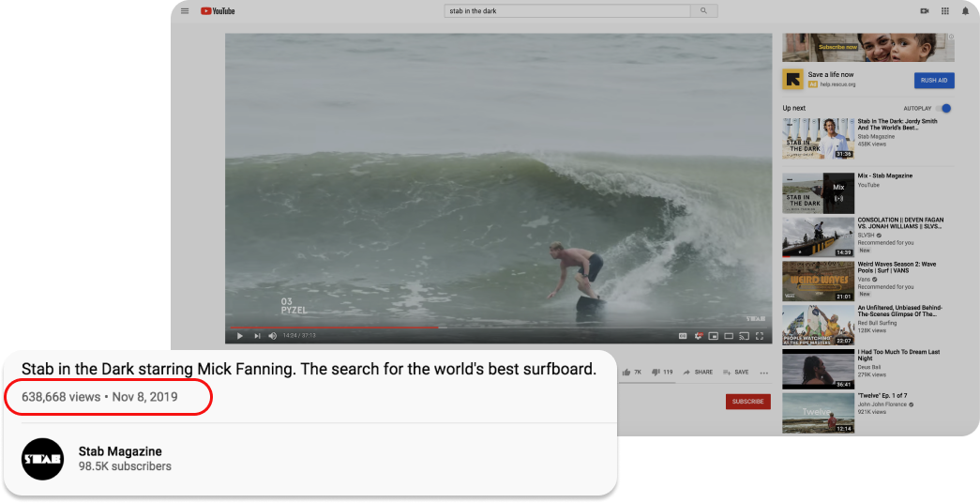Viewport: 980px width, 503px height.
Task: Toggle the AUTOPLAY switch
Action: (945, 108)
